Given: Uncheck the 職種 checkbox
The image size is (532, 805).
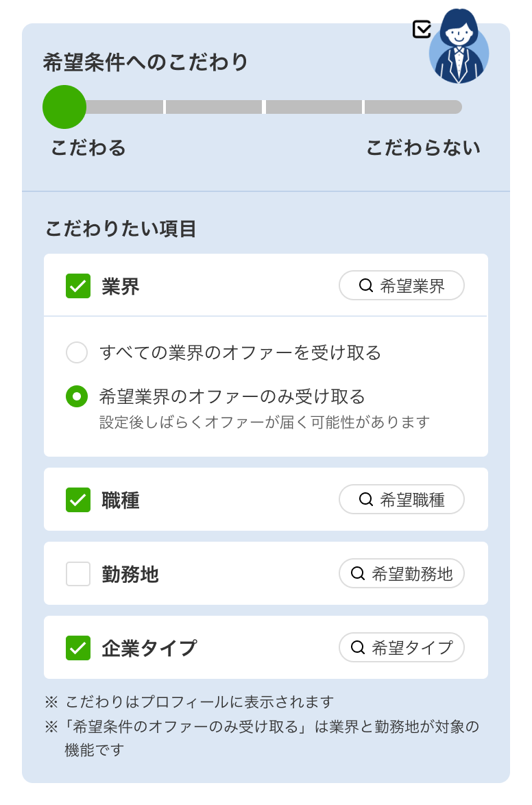Looking at the screenshot, I should (x=78, y=500).
